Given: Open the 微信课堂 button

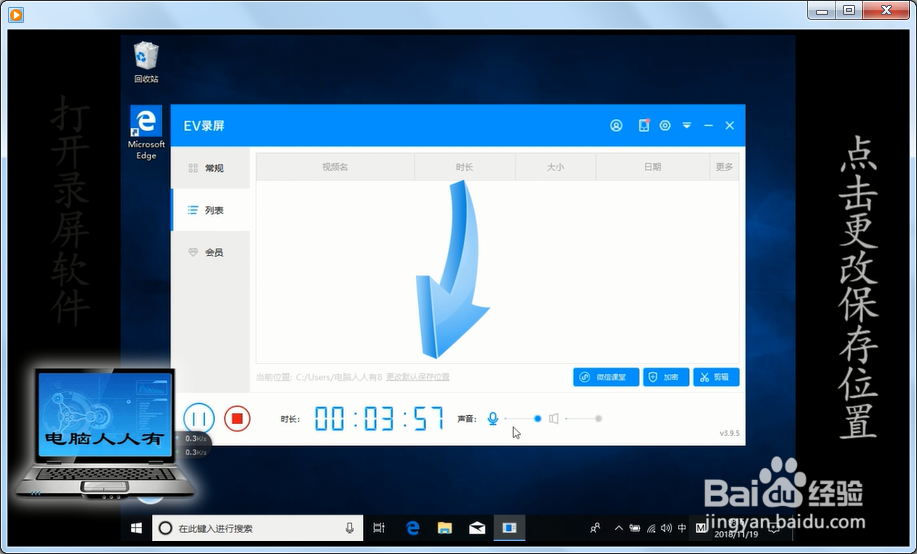Looking at the screenshot, I should (x=606, y=377).
